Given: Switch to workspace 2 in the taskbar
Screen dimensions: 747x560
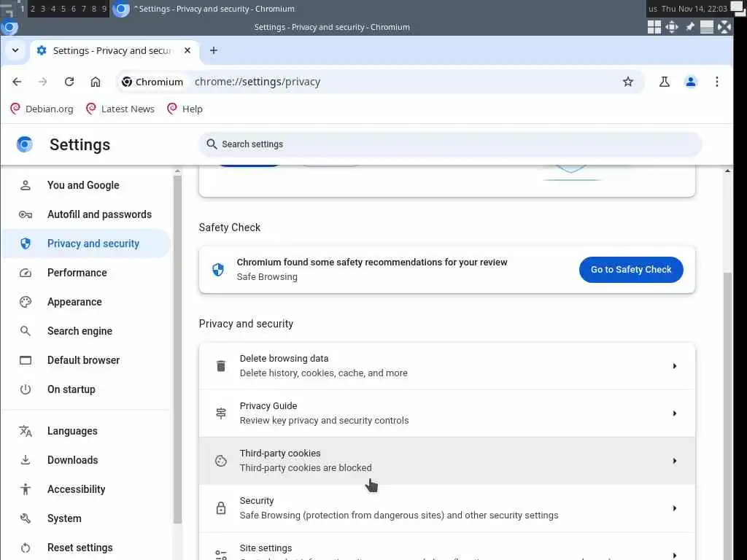Looking at the screenshot, I should click(x=32, y=9).
